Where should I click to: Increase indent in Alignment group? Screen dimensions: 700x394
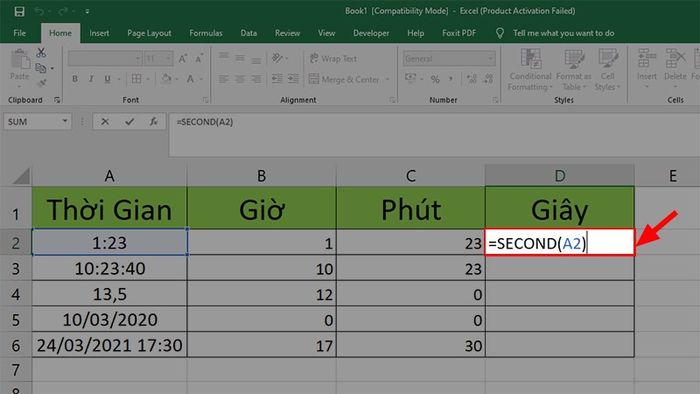(x=293, y=79)
